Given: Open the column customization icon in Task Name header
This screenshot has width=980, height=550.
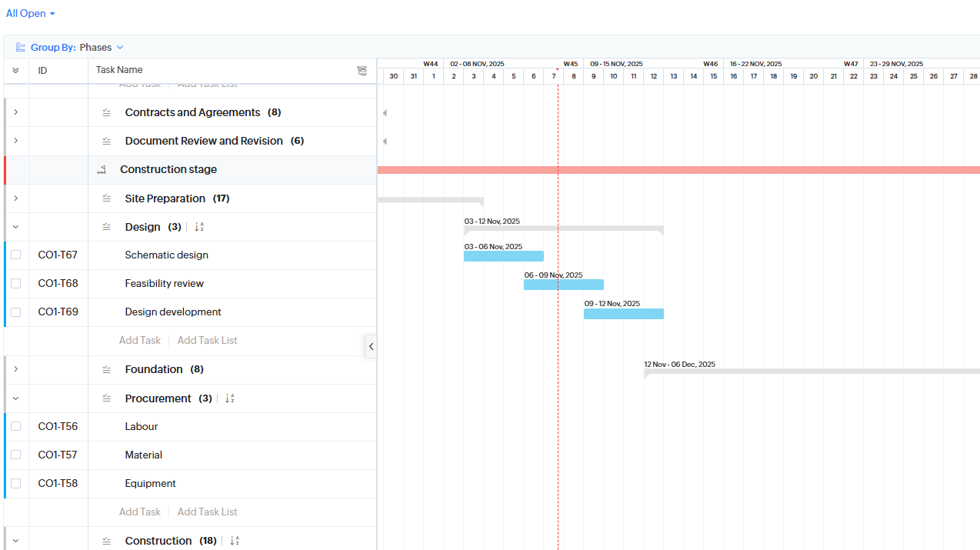Looking at the screenshot, I should pos(362,70).
